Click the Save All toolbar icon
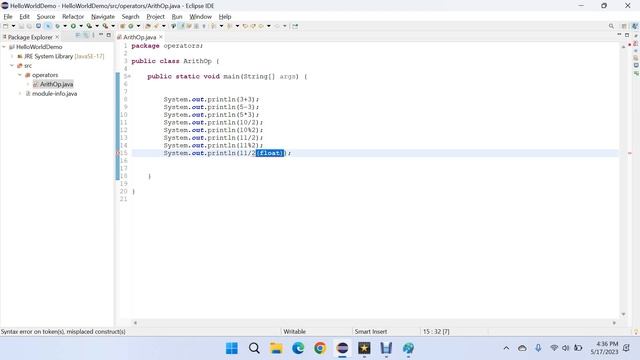 click(29, 26)
